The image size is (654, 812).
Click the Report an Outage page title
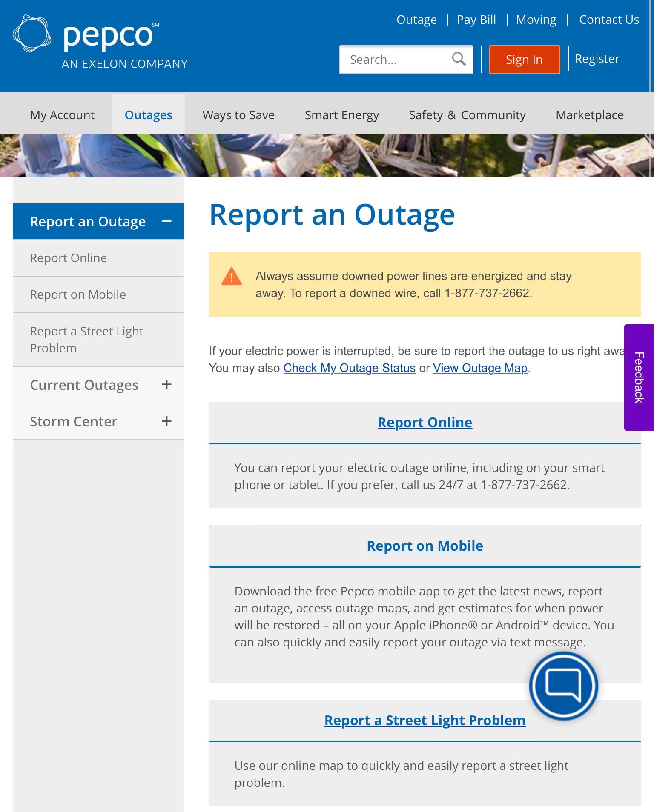coord(332,214)
